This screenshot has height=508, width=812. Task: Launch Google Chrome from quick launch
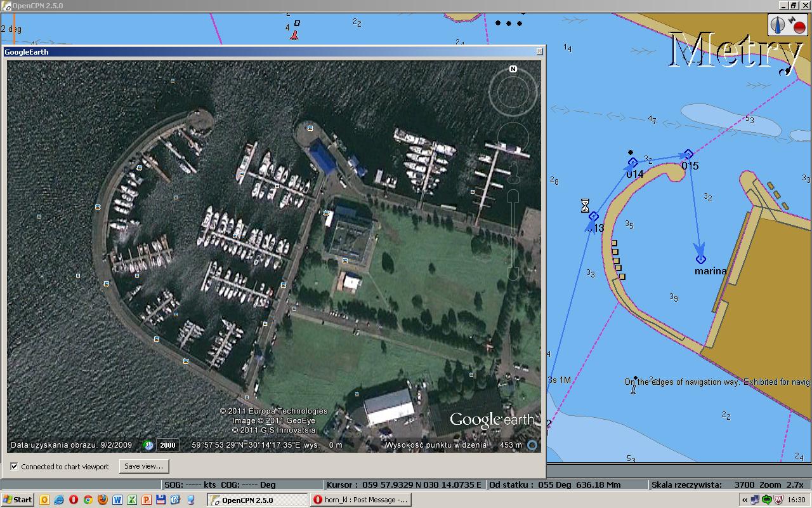coord(88,500)
